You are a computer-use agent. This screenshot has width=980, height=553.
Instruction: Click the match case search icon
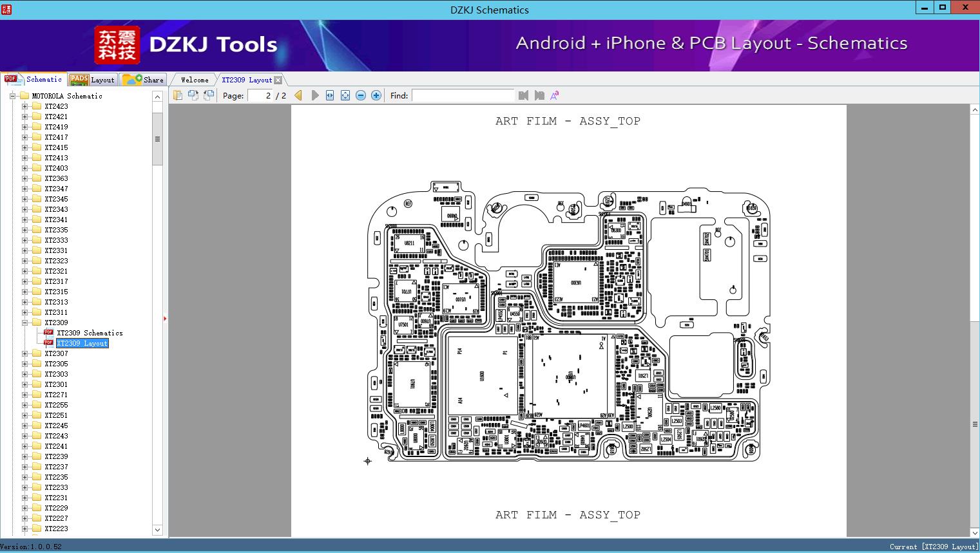coord(555,95)
